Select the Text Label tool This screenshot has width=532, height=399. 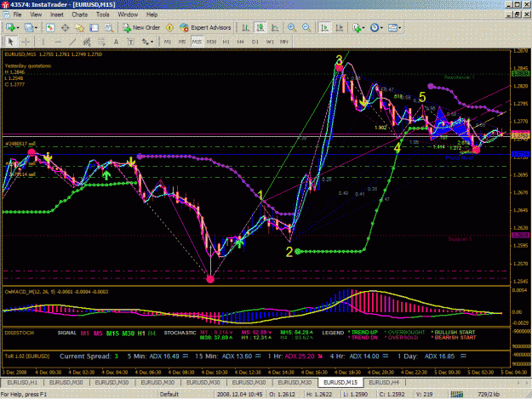(130, 42)
